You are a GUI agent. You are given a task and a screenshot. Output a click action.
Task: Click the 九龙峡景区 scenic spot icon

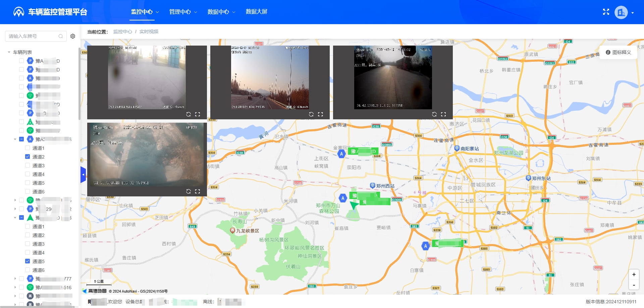coord(232,230)
